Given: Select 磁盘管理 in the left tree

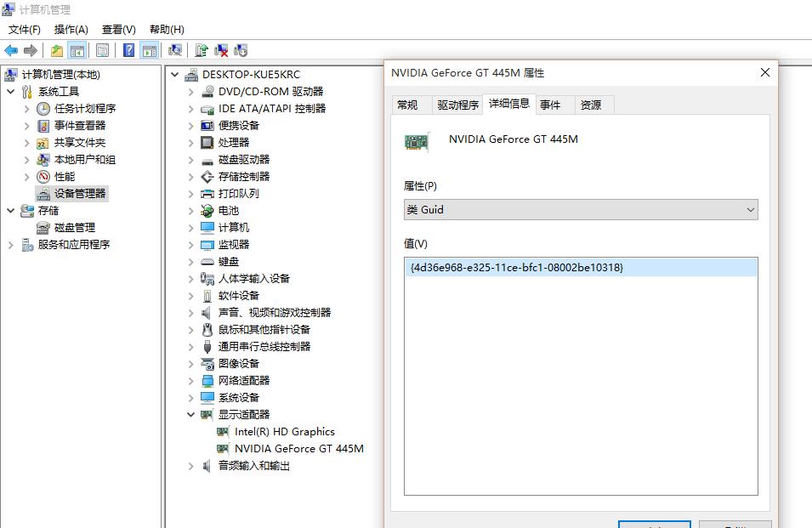Looking at the screenshot, I should click(x=75, y=228).
